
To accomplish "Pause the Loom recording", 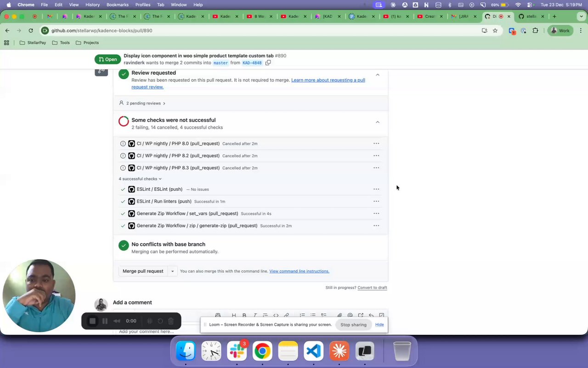I will (105, 321).
